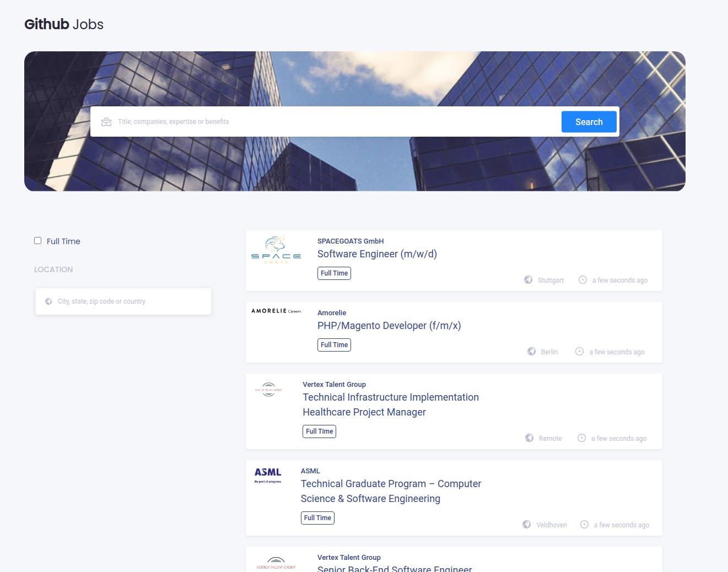728x572 pixels.
Task: Click the Remote location text
Action: [550, 439]
